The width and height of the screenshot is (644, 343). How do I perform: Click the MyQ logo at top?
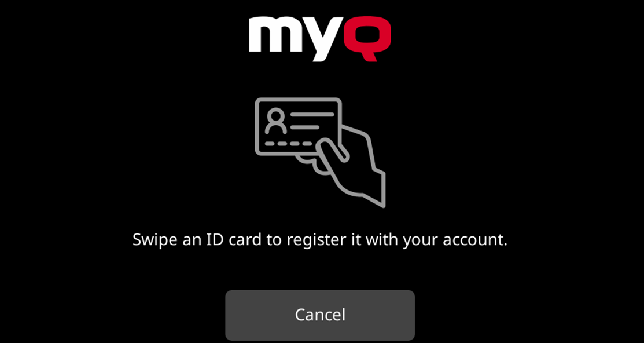320,39
